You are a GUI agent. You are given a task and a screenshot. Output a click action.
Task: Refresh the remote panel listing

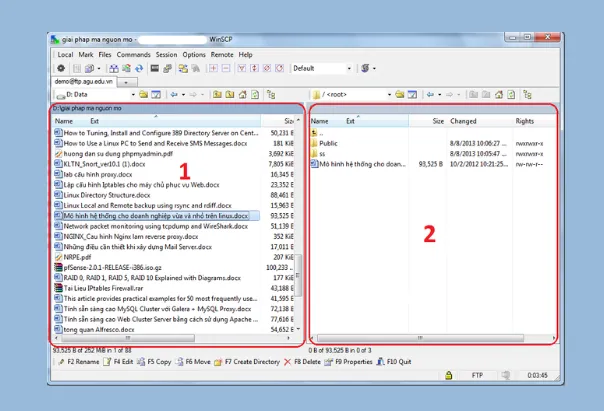(x=511, y=94)
